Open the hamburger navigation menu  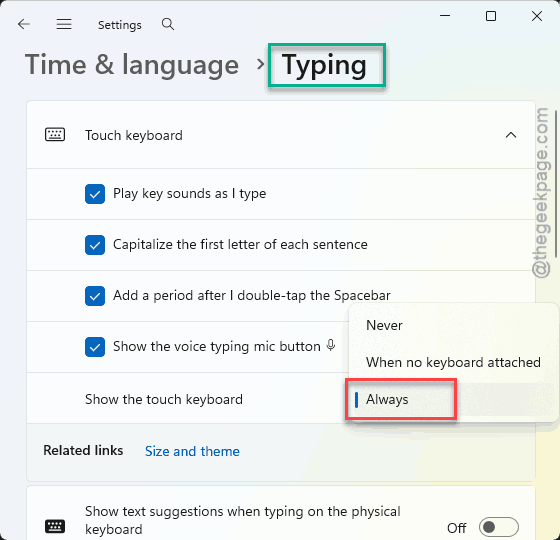pos(64,24)
